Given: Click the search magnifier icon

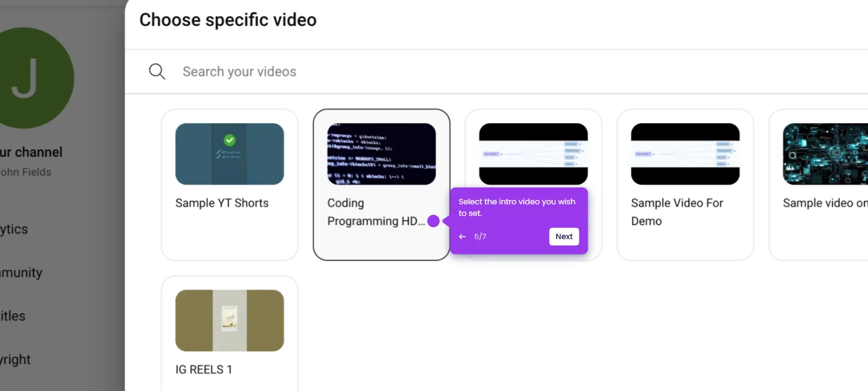Looking at the screenshot, I should pyautogui.click(x=157, y=72).
